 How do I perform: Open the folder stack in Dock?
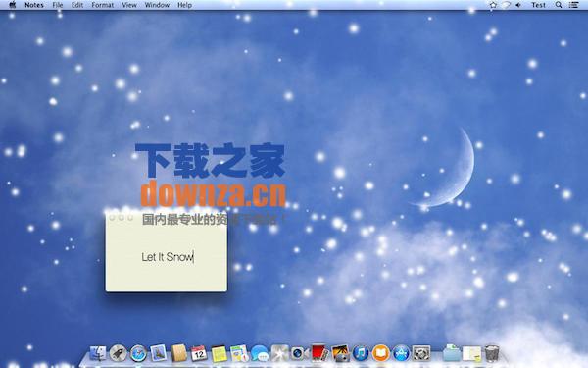(x=451, y=353)
